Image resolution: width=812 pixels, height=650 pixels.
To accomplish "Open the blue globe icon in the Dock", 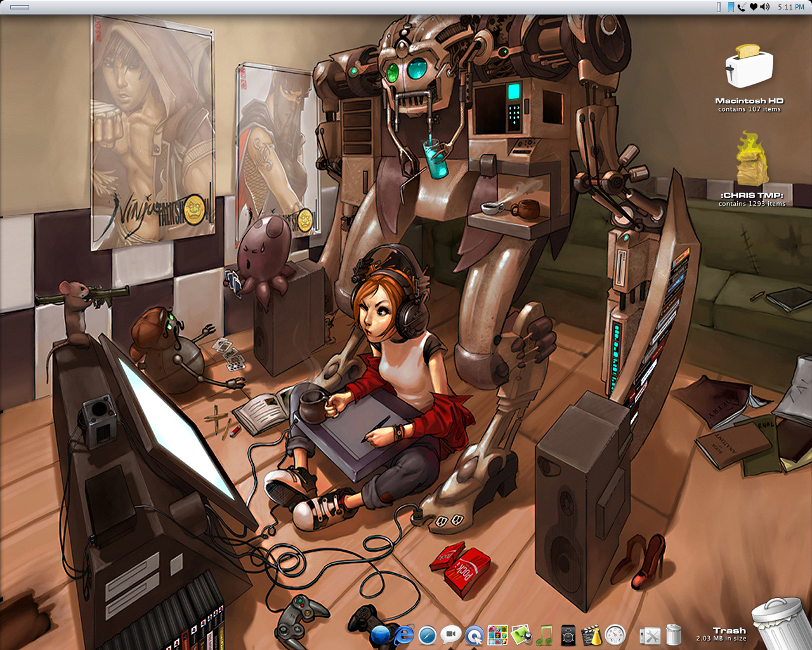I will click(x=381, y=635).
